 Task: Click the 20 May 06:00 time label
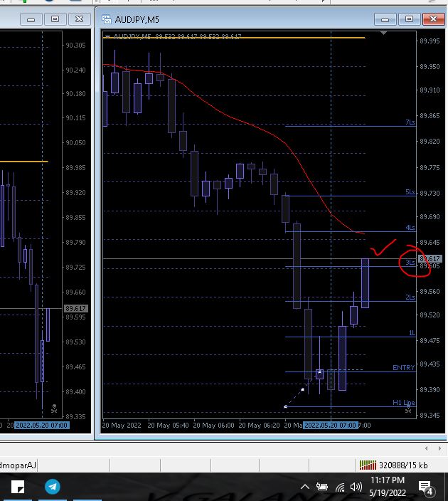pyautogui.click(x=213, y=426)
